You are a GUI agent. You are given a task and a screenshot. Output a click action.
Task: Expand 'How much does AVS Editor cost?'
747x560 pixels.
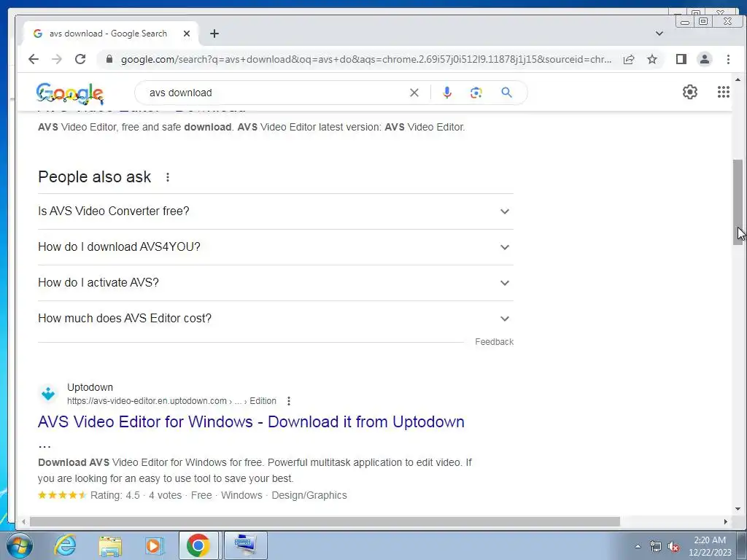(275, 318)
